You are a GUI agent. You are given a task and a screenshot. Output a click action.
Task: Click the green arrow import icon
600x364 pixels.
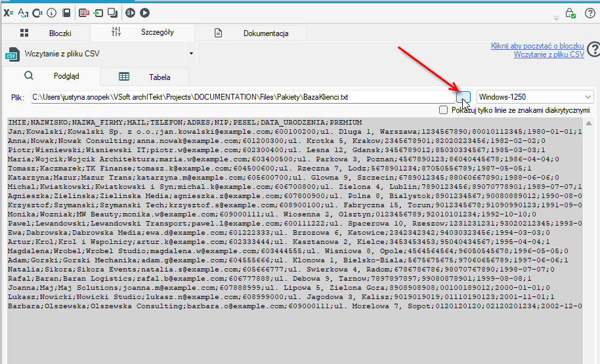(x=98, y=13)
